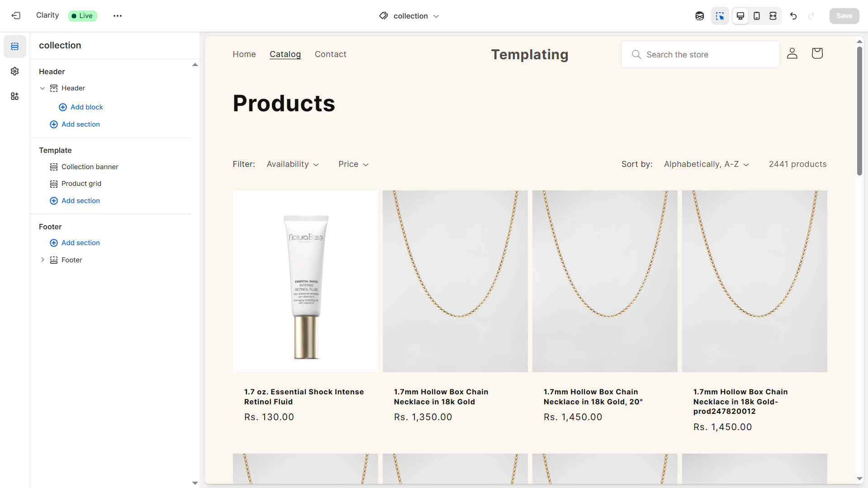Viewport: 868px width, 488px height.
Task: Open the Sections panel icon
Action: click(15, 47)
